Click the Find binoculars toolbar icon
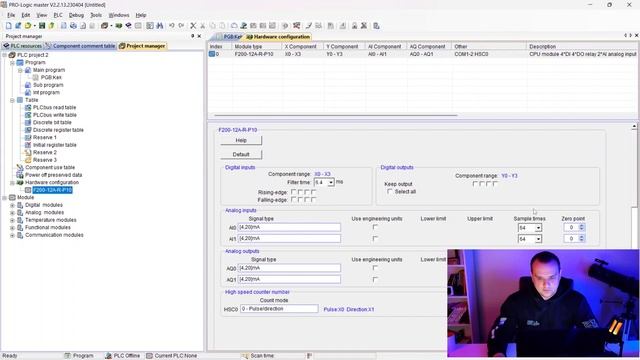Screen dimensions: 640x360 pyautogui.click(x=160, y=26)
